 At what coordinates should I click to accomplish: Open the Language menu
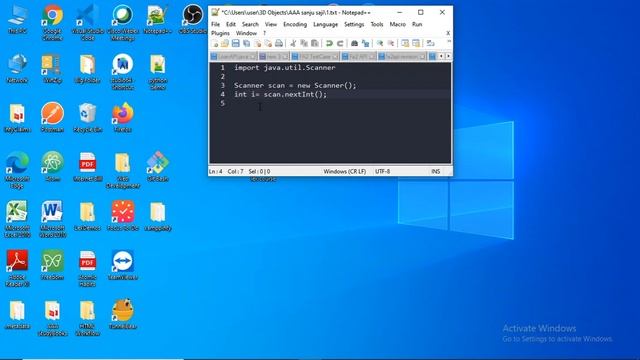click(x=325, y=24)
